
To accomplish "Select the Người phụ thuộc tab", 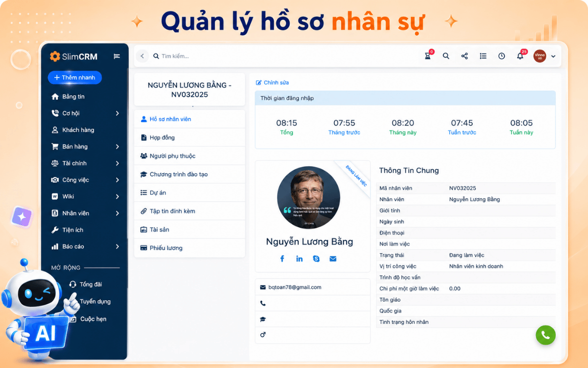I will coord(190,156).
